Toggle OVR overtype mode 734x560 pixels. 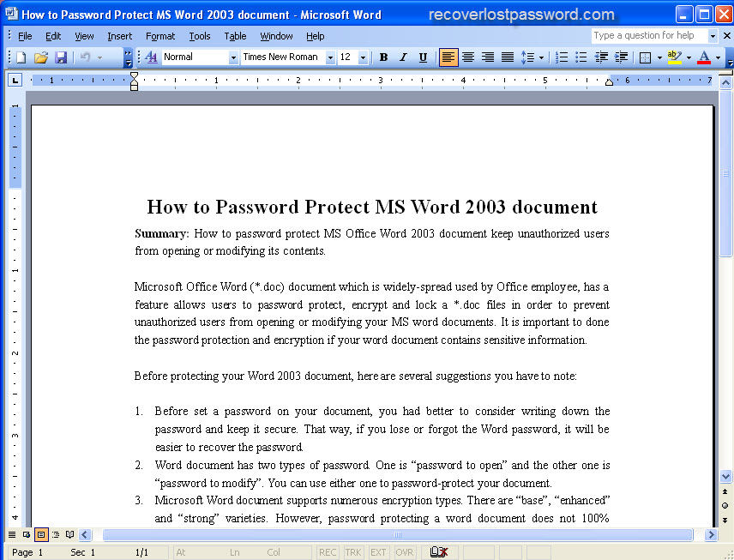(x=404, y=552)
